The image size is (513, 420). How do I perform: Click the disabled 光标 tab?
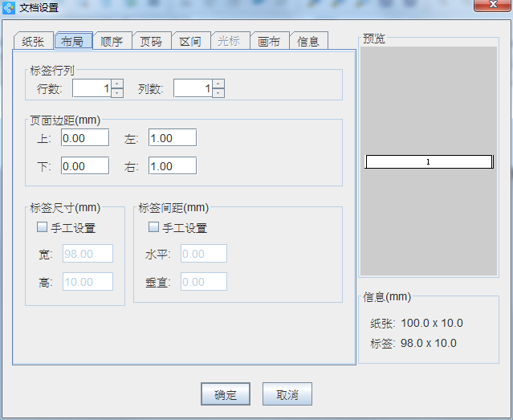click(x=230, y=41)
